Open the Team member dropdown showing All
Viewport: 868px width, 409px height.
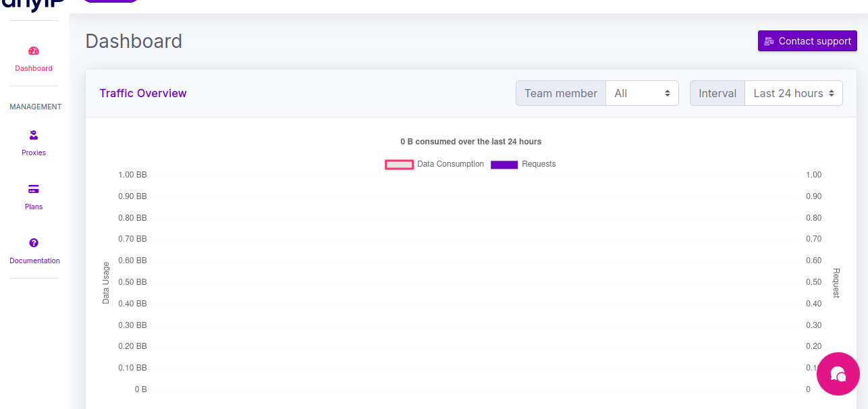point(641,93)
